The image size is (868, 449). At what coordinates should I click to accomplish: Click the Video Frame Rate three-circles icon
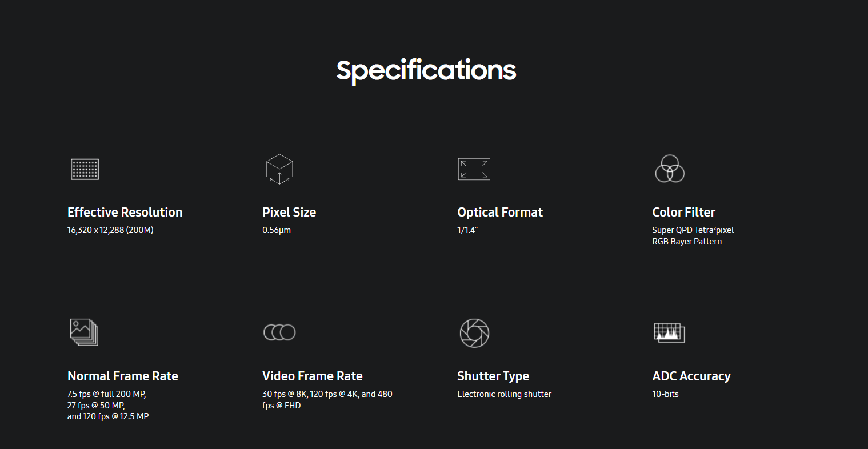pyautogui.click(x=279, y=332)
